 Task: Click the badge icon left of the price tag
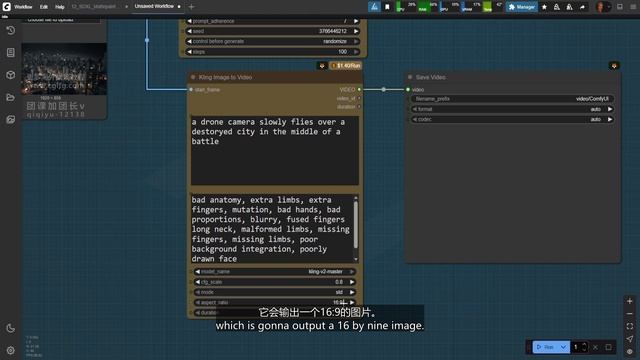322,65
